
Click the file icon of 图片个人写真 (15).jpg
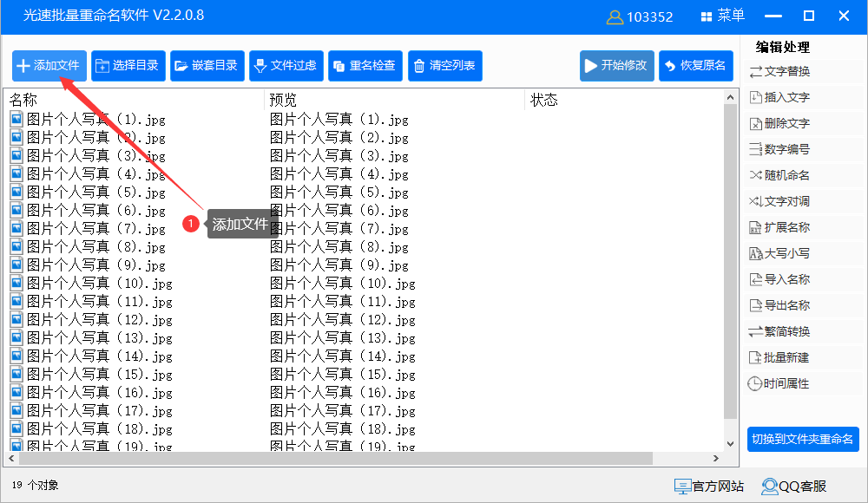[16, 374]
